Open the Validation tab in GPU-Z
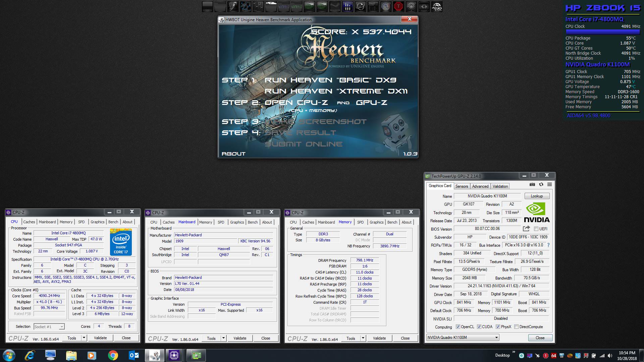The width and height of the screenshot is (644, 362). click(500, 186)
